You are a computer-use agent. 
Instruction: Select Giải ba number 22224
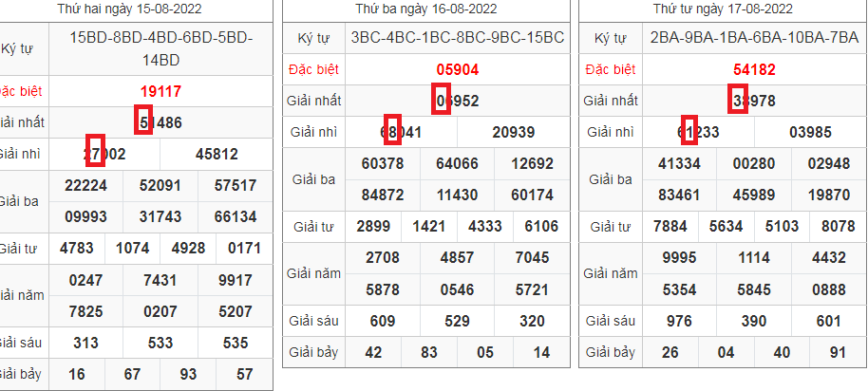85,186
